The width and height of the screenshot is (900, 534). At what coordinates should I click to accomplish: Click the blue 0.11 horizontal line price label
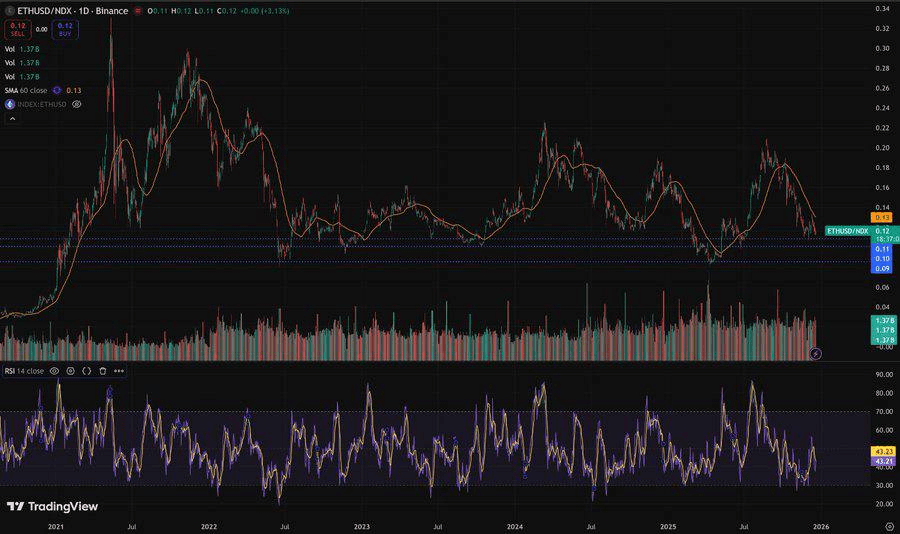[x=882, y=249]
